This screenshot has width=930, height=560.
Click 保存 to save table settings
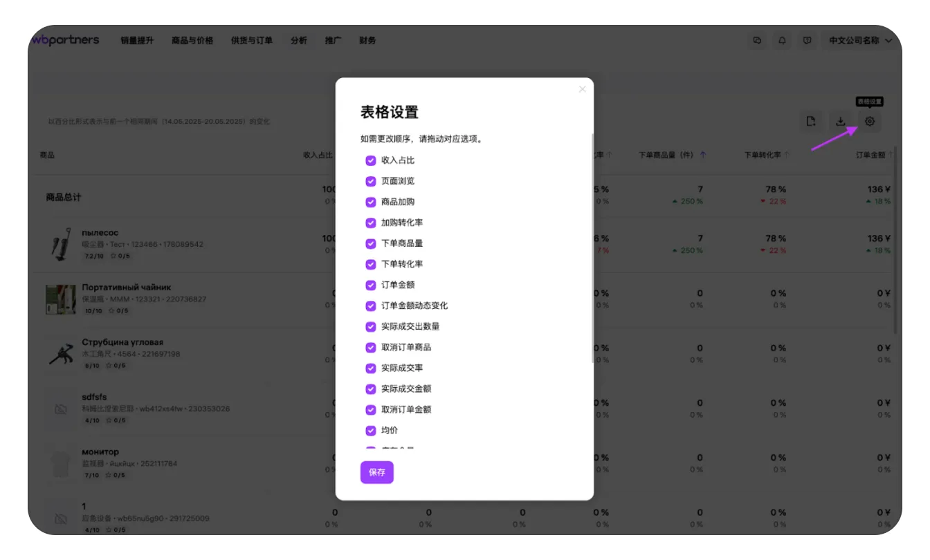pos(376,472)
